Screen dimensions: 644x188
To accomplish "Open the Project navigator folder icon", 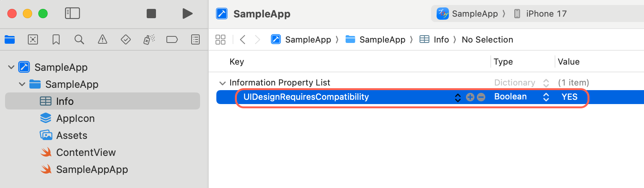I will click(10, 39).
